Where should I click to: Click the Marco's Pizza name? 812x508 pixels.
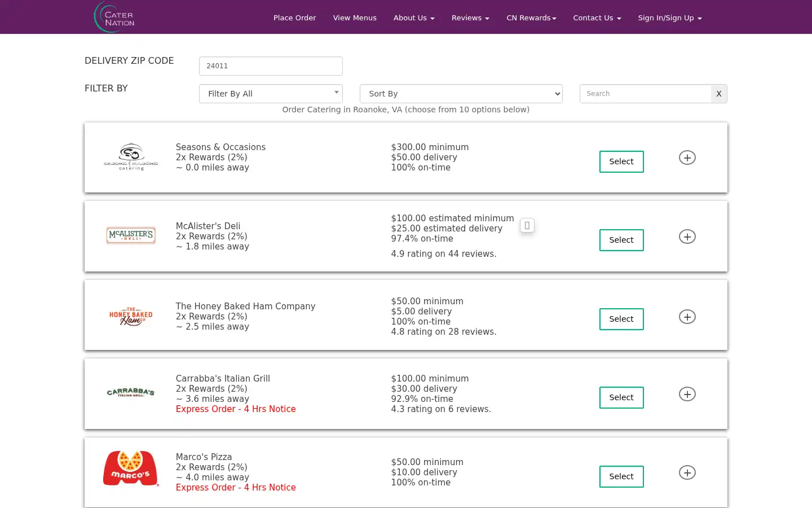tap(204, 457)
